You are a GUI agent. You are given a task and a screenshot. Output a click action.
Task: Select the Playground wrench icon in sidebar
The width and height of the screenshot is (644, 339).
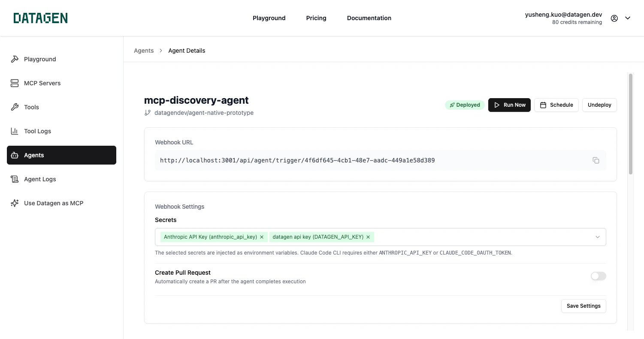pyautogui.click(x=14, y=59)
